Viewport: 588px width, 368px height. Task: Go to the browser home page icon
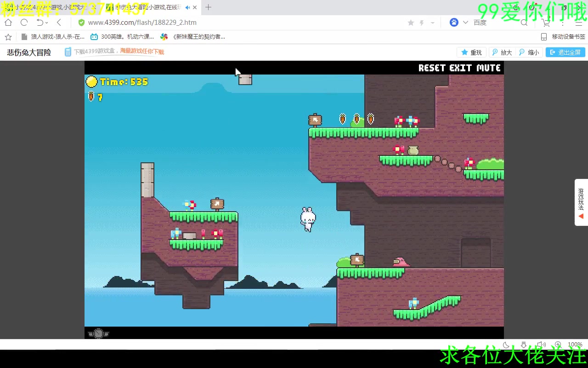pos(8,23)
